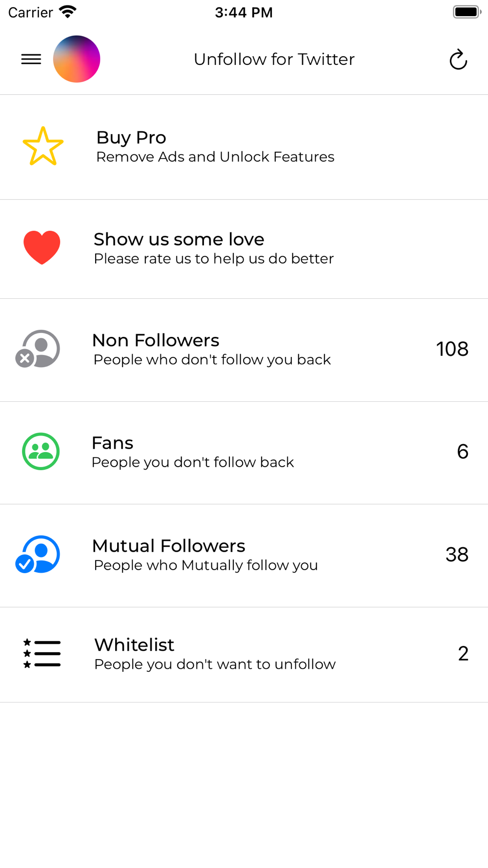Viewport: 488px width, 868px height.
Task: Tap "Please rate us" subtitle text
Action: (x=214, y=259)
